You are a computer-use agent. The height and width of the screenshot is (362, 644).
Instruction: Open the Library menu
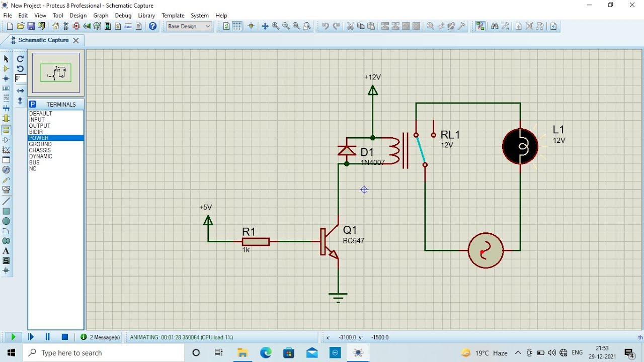pos(146,16)
